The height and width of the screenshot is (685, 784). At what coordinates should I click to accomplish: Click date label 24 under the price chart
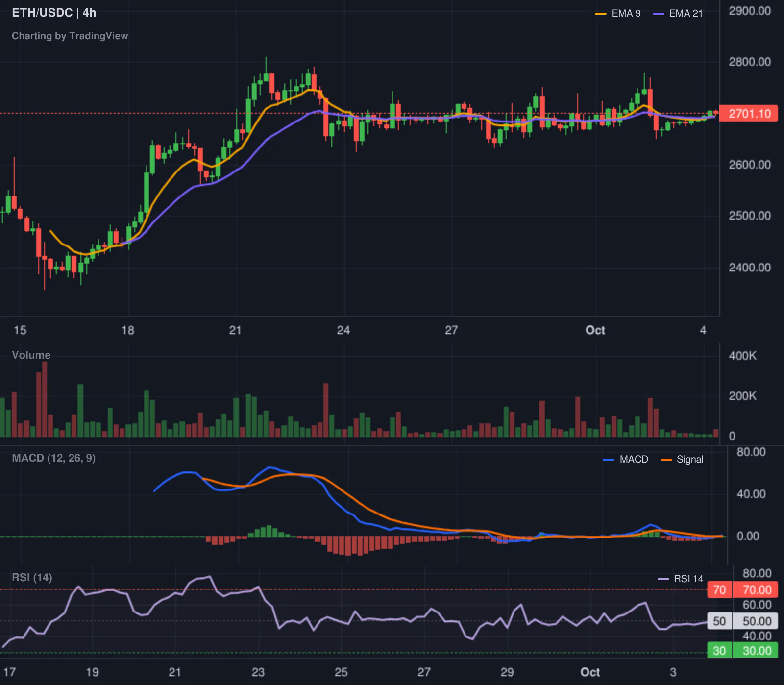pos(343,330)
